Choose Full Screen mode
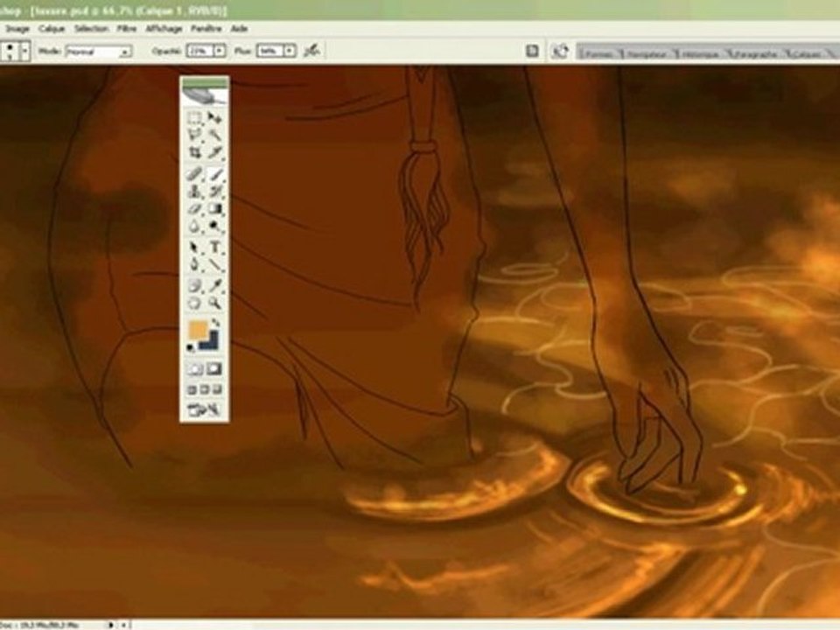This screenshot has width=840, height=630. (x=217, y=389)
